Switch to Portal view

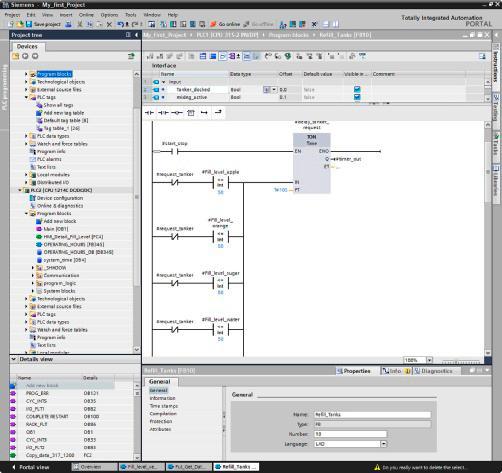(31, 467)
